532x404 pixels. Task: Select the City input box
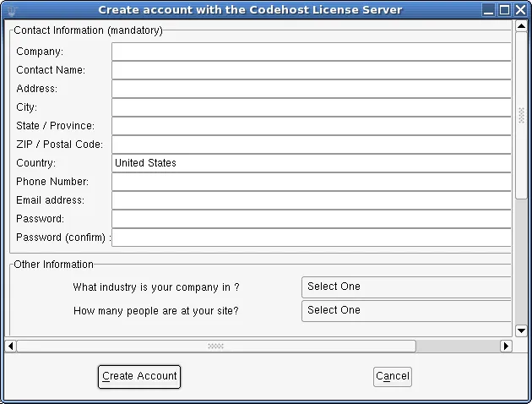click(x=312, y=107)
